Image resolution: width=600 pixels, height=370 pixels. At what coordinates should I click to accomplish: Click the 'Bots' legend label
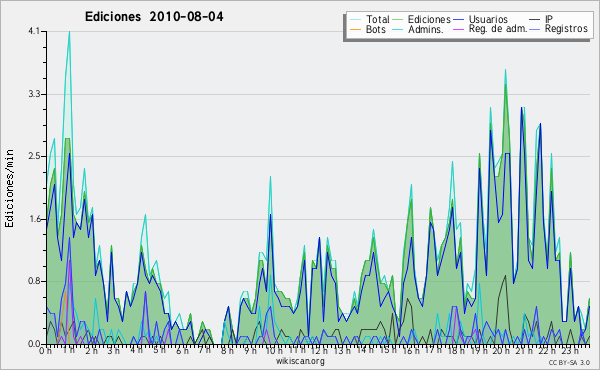(x=376, y=29)
